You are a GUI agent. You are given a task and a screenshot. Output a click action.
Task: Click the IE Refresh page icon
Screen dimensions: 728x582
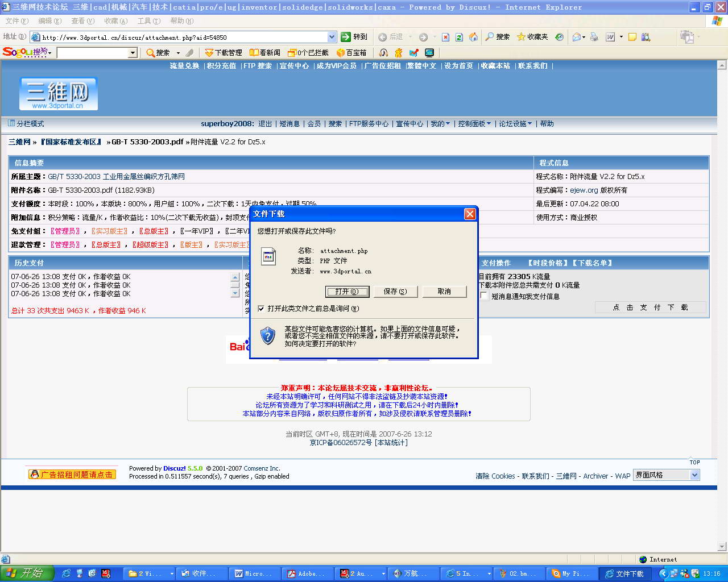point(459,37)
